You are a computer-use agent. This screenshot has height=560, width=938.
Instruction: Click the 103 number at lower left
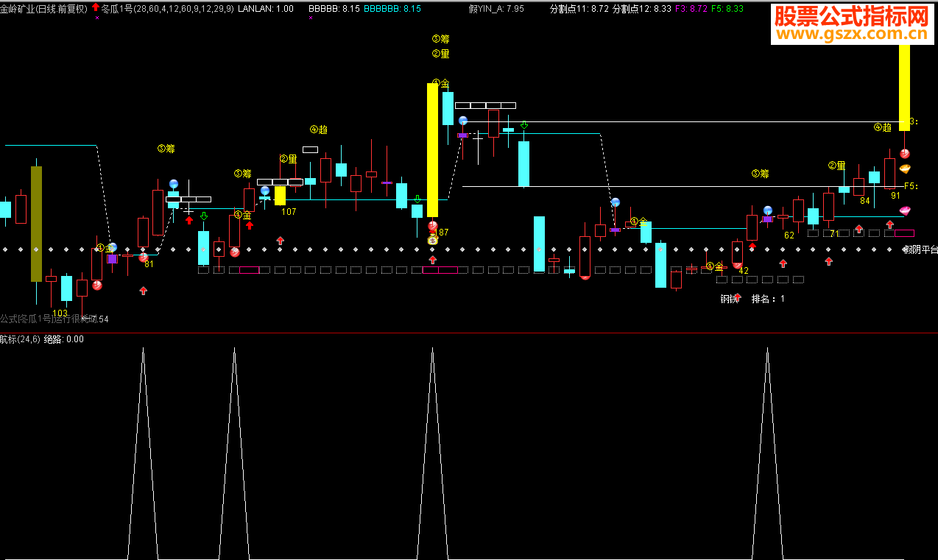point(60,313)
